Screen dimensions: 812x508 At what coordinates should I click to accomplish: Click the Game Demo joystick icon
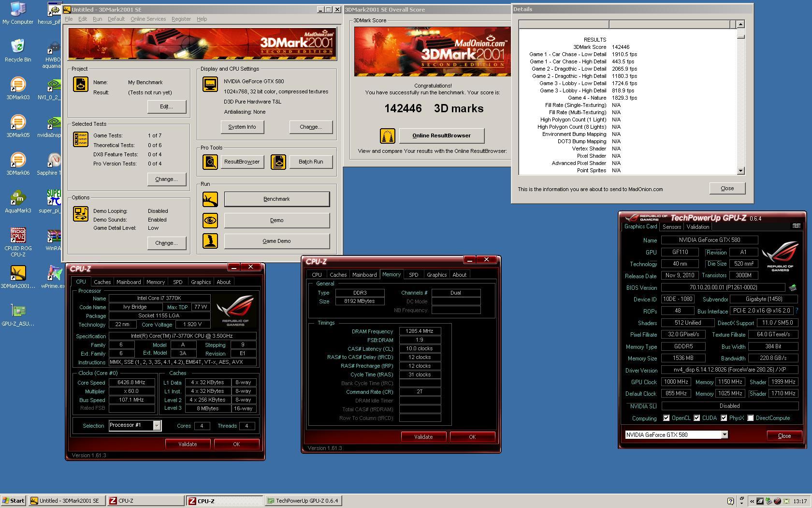(x=210, y=241)
